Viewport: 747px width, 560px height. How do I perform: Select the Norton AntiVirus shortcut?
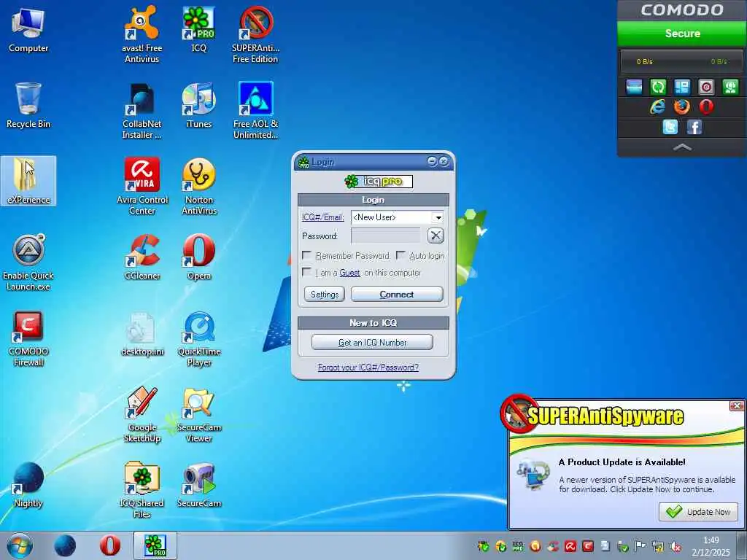point(198,186)
